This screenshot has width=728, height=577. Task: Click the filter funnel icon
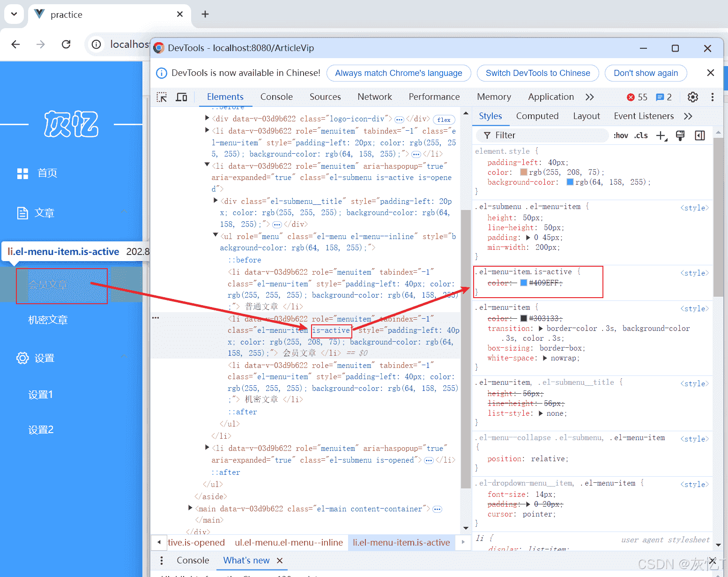487,135
